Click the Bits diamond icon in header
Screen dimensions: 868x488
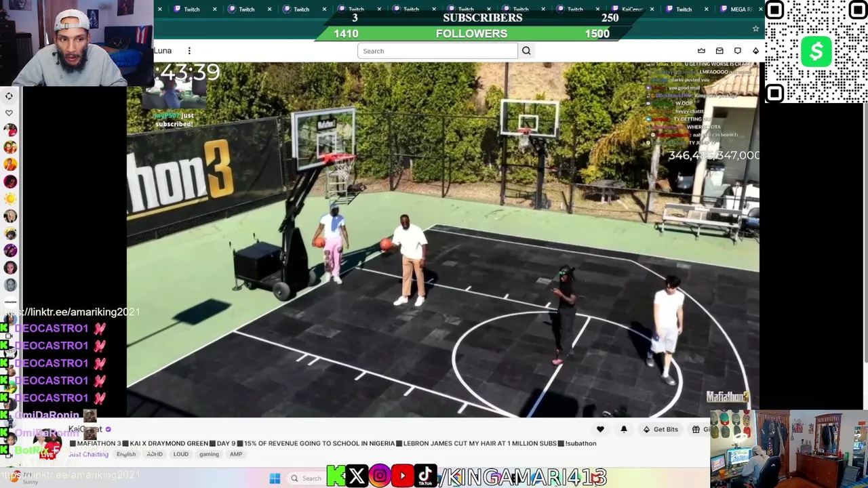[755, 51]
